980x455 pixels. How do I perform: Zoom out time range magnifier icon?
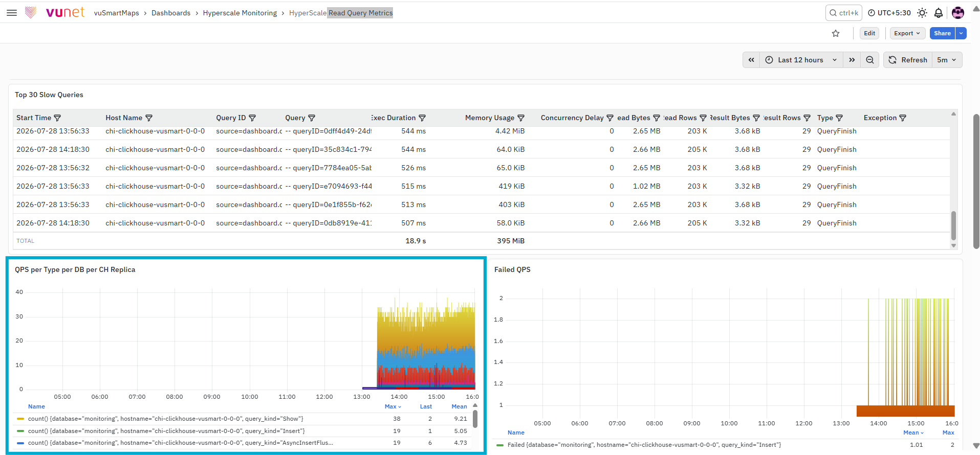(x=870, y=60)
